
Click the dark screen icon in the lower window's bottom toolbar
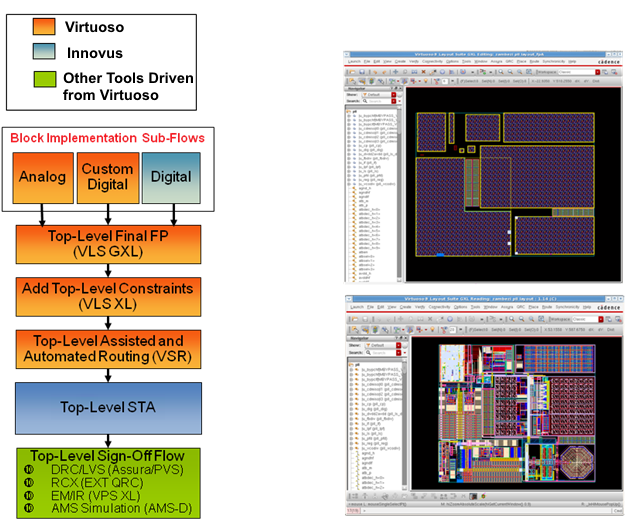point(473,496)
